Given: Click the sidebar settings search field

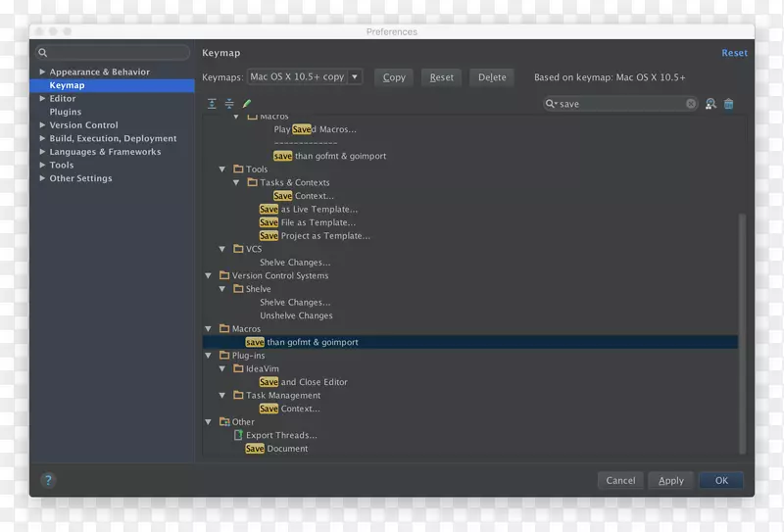Looking at the screenshot, I should click(x=113, y=53).
